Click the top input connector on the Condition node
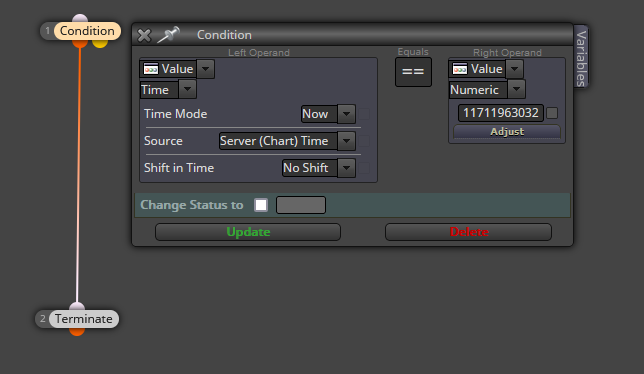This screenshot has width=644, height=374. point(80,18)
